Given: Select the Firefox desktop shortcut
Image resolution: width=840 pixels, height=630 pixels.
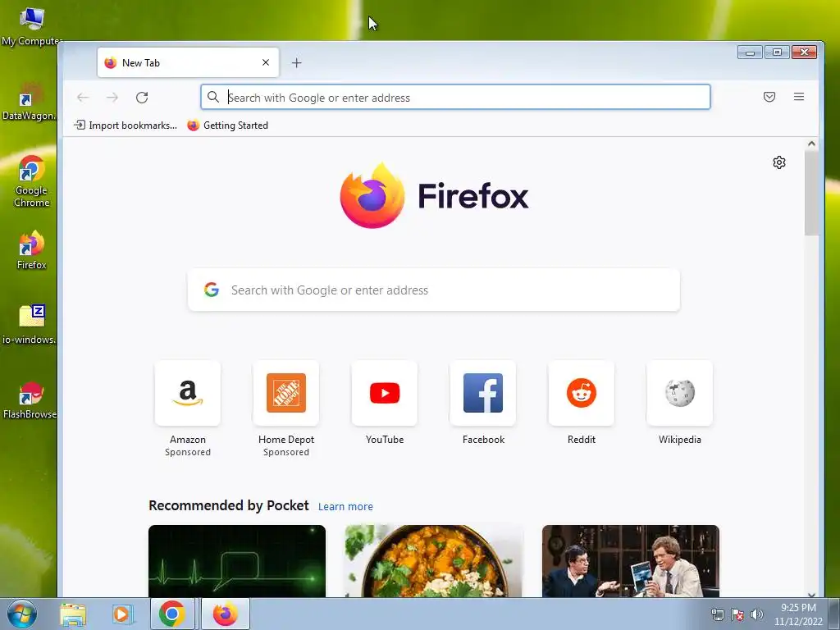Looking at the screenshot, I should [x=31, y=250].
